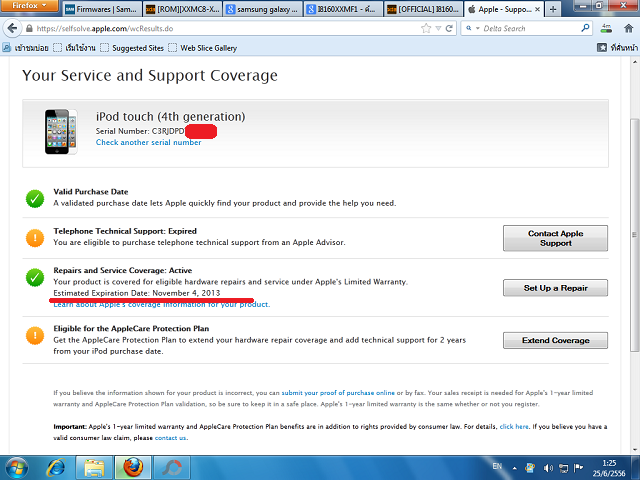Viewport: 640px width, 480px height.
Task: Open the search engine selector dropdown
Action: 472,28
